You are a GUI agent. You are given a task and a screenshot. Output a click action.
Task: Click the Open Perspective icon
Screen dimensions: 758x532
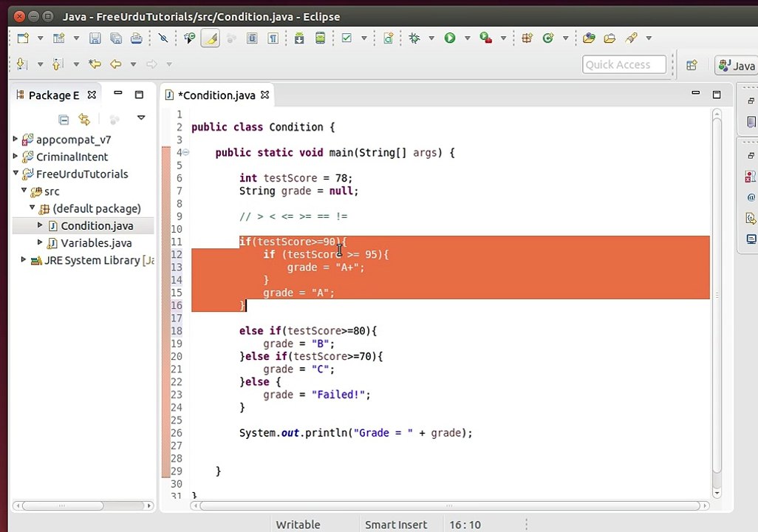tap(692, 65)
